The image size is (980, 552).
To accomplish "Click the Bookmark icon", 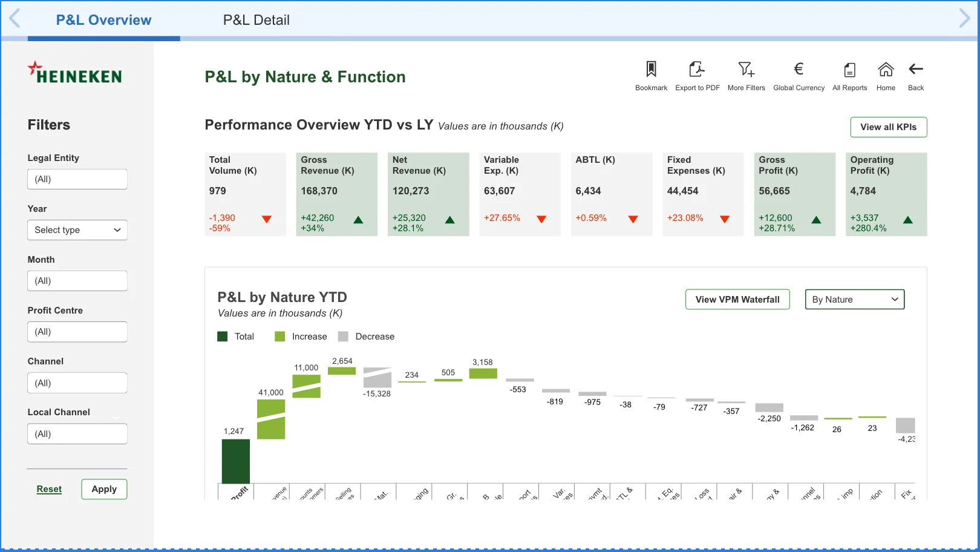I will tap(651, 69).
